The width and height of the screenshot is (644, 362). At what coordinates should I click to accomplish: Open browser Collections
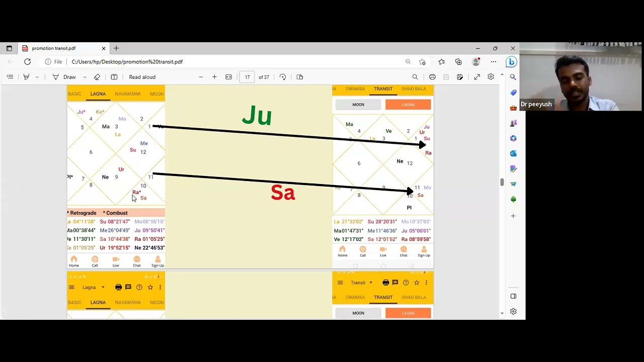tap(458, 62)
